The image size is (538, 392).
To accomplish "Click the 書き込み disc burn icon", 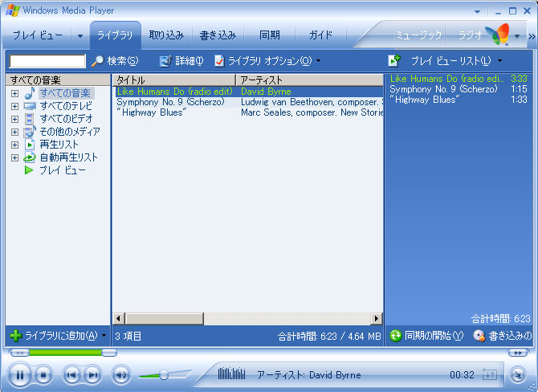I will pos(479,336).
